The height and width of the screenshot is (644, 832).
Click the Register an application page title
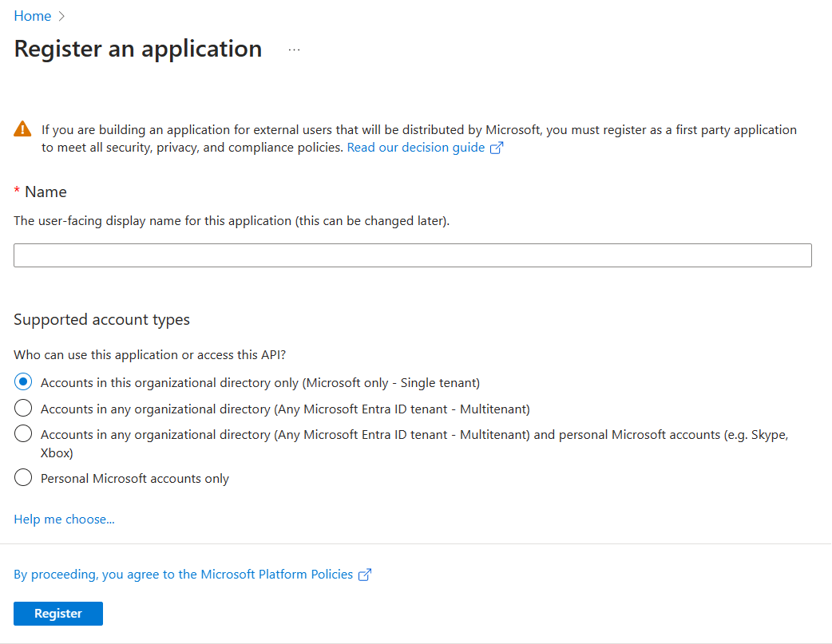tap(137, 49)
